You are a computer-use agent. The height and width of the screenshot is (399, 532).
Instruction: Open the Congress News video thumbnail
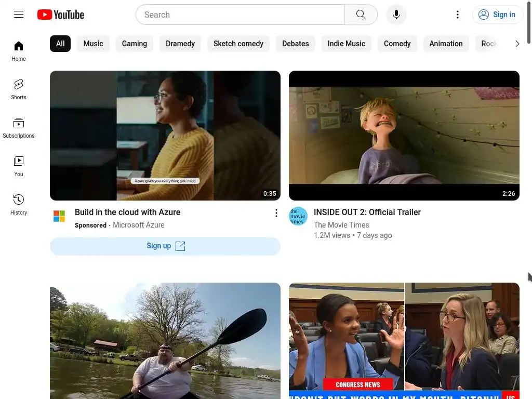click(404, 341)
